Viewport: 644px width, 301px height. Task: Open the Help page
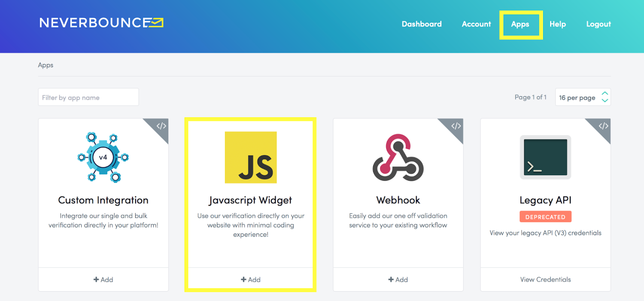tap(558, 24)
